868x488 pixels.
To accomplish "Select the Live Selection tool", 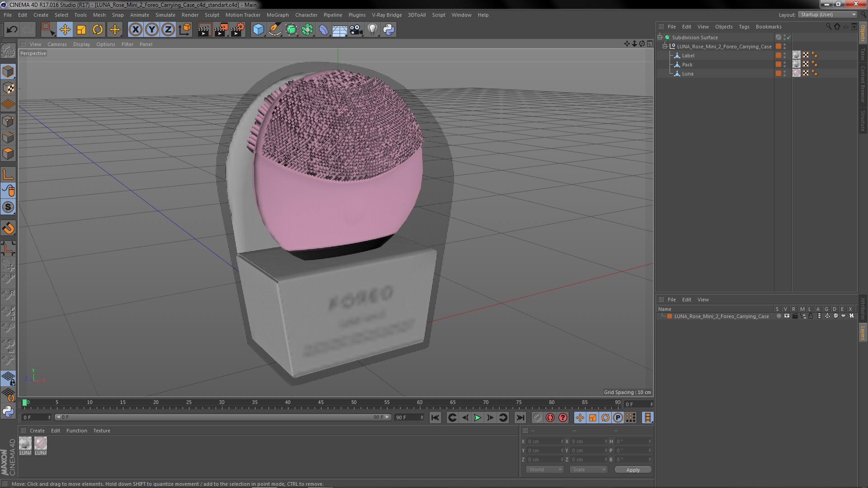I will (47, 30).
